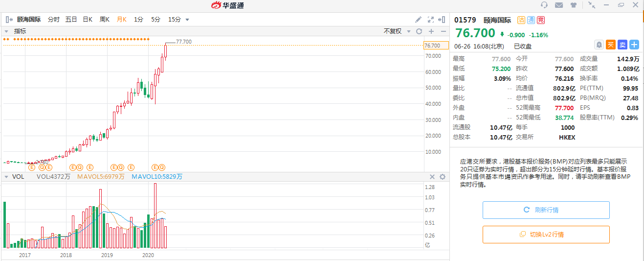The height and width of the screenshot is (261, 644).
Task: Open the messages envelope icon
Action: [x=559, y=5]
